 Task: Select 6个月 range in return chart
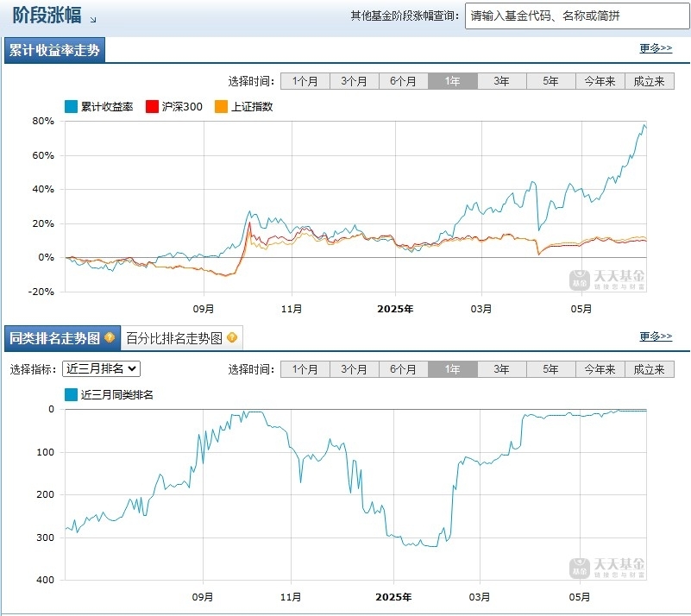(403, 81)
